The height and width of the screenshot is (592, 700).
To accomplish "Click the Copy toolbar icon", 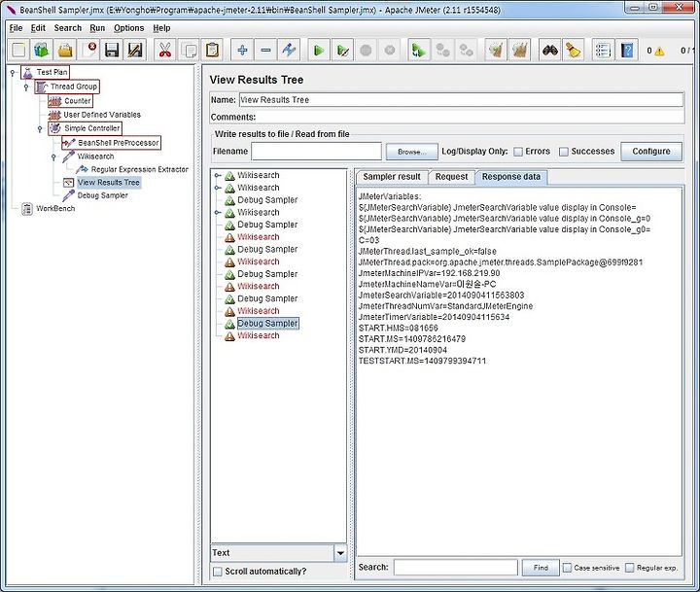I will pos(189,50).
